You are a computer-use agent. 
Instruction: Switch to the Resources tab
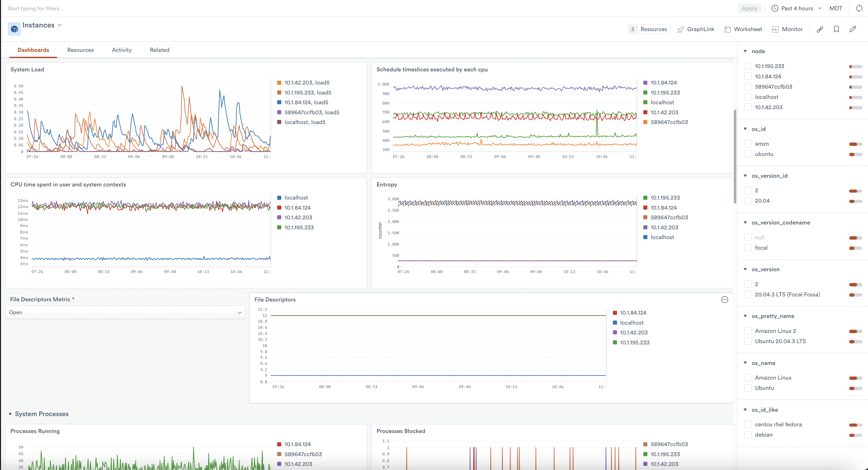pyautogui.click(x=80, y=50)
